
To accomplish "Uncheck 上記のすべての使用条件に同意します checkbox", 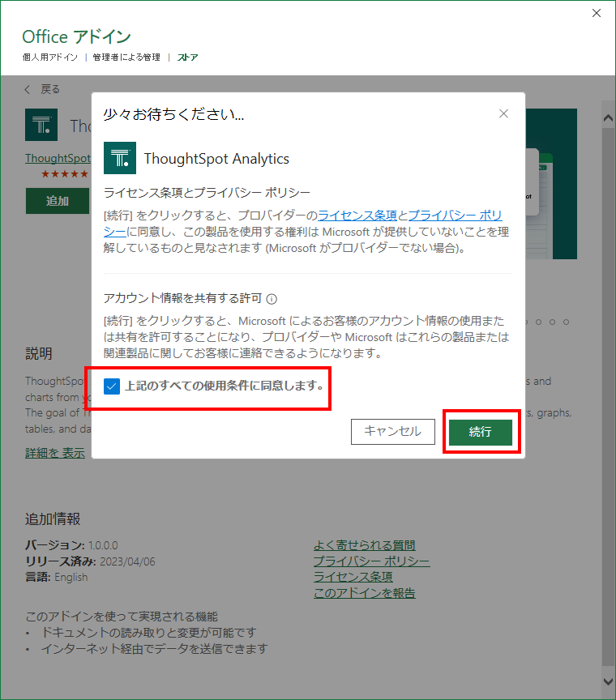I will coord(112,386).
